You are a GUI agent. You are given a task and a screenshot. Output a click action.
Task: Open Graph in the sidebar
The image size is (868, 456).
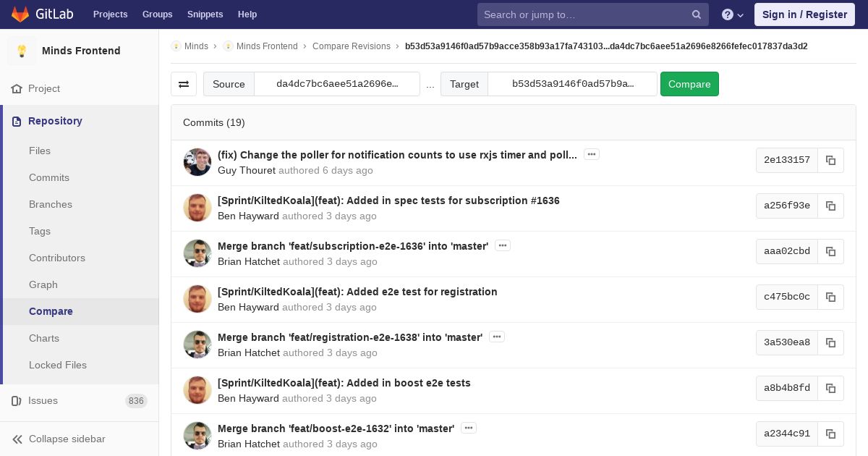point(43,284)
